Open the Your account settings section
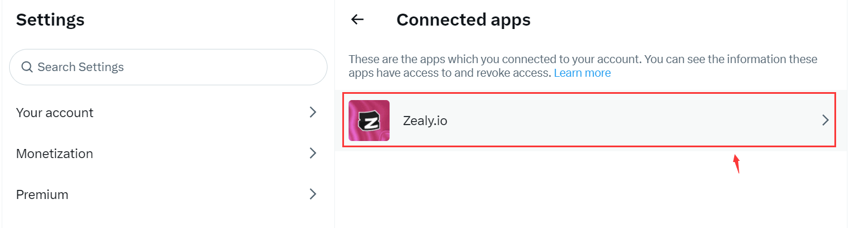This screenshot has height=228, width=868. point(55,113)
